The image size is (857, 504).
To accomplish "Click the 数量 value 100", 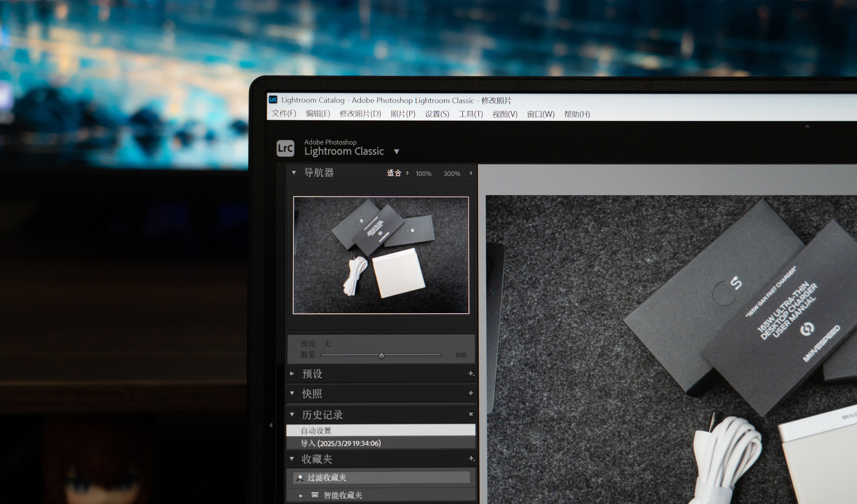I will [460, 355].
